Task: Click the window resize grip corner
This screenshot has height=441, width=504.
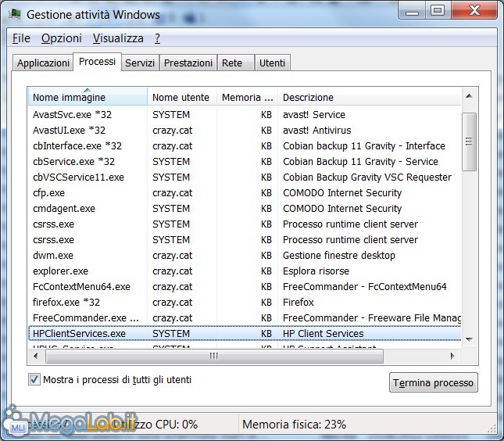Action: [491, 428]
